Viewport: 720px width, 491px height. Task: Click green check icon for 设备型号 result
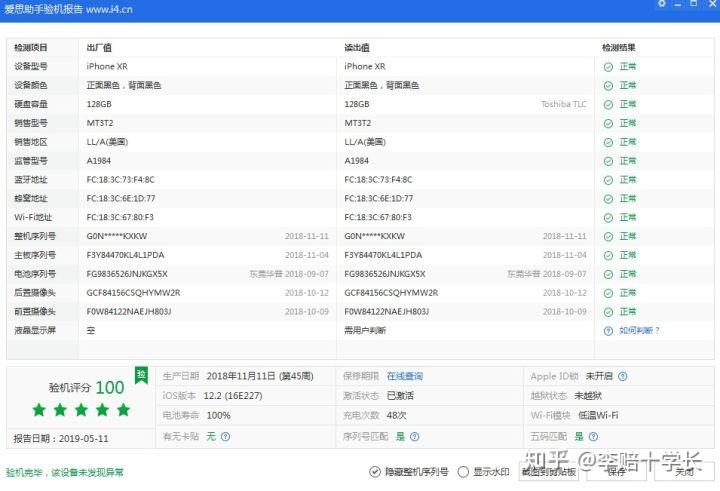pos(608,67)
